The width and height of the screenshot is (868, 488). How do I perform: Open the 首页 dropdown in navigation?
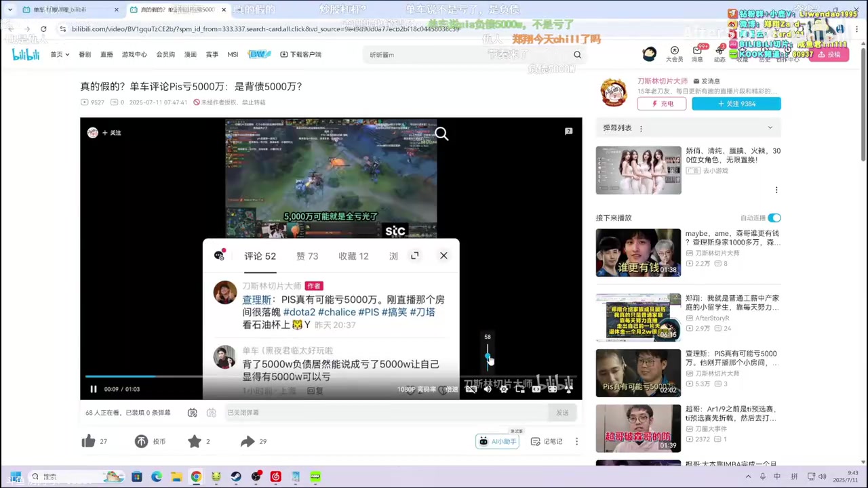[60, 54]
